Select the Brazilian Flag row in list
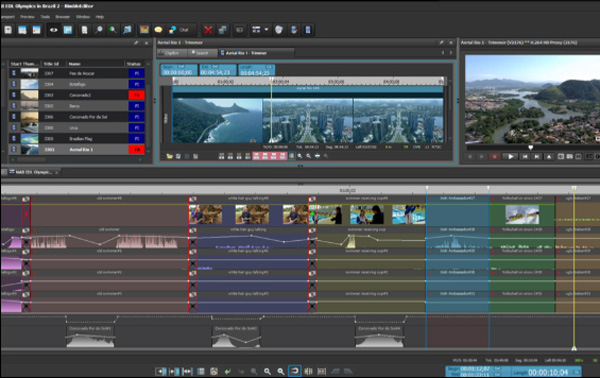 [77, 138]
